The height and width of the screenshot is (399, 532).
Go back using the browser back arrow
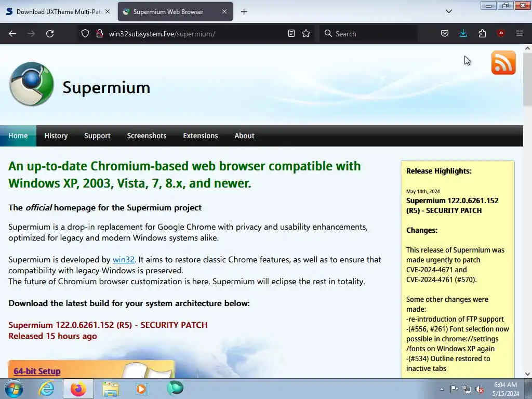tap(12, 34)
